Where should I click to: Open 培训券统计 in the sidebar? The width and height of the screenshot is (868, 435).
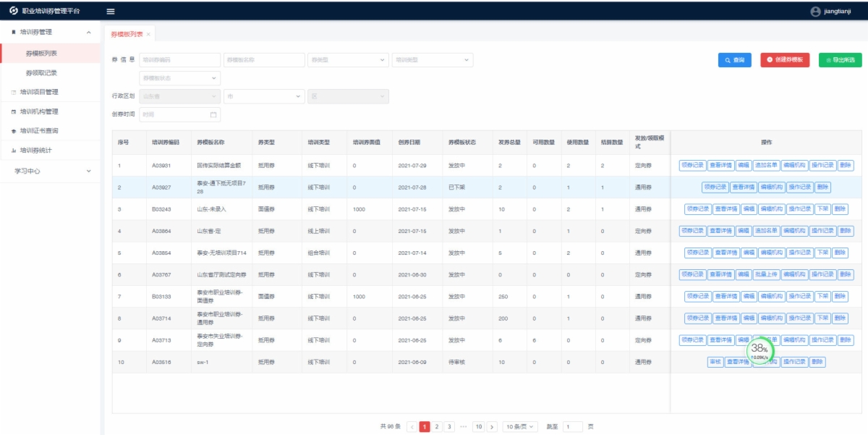pyautogui.click(x=46, y=151)
